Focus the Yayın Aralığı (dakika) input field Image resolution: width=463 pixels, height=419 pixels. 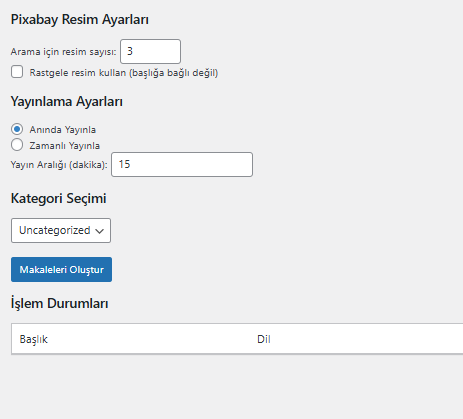pyautogui.click(x=182, y=164)
